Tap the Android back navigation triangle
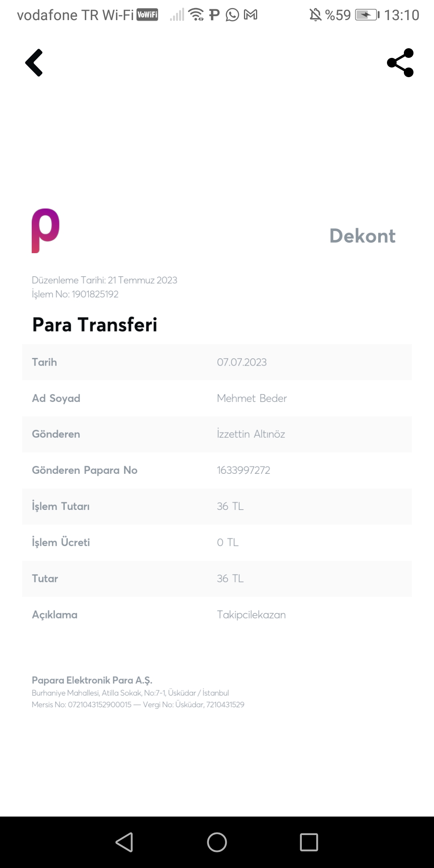Viewport: 434px width, 868px height. coord(124,842)
